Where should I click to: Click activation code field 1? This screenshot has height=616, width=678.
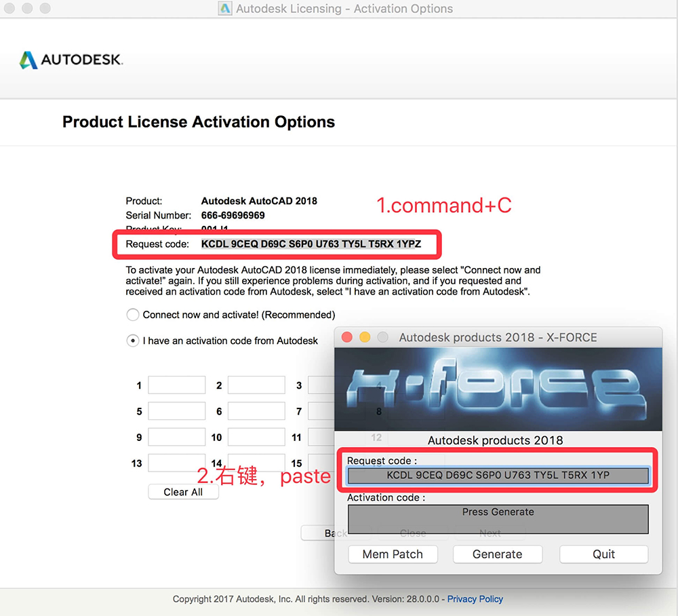177,385
